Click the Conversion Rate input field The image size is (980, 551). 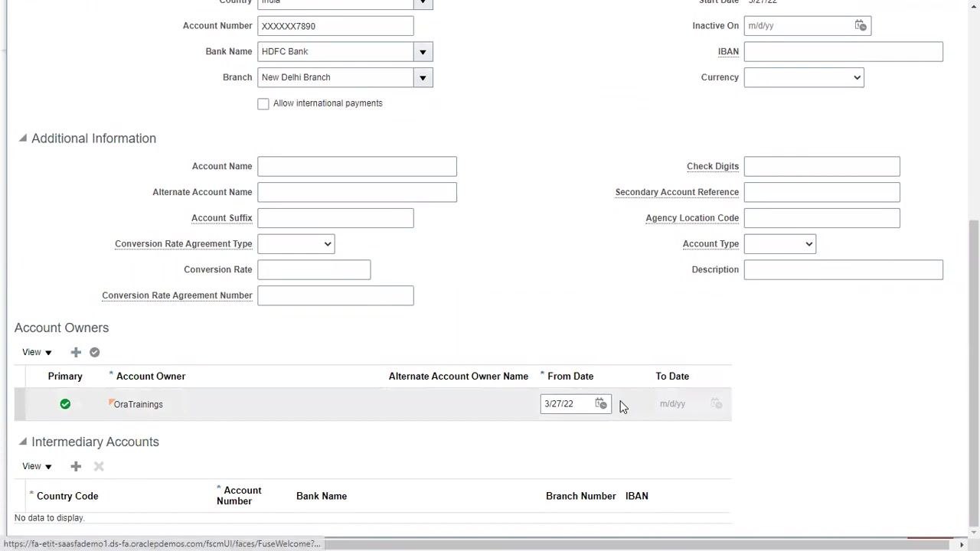(314, 269)
